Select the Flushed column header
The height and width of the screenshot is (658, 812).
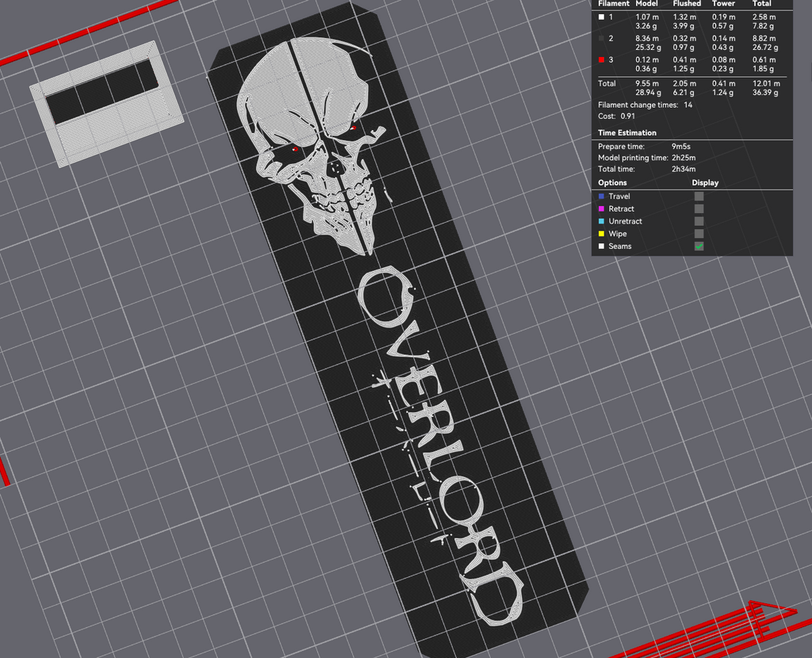[687, 4]
